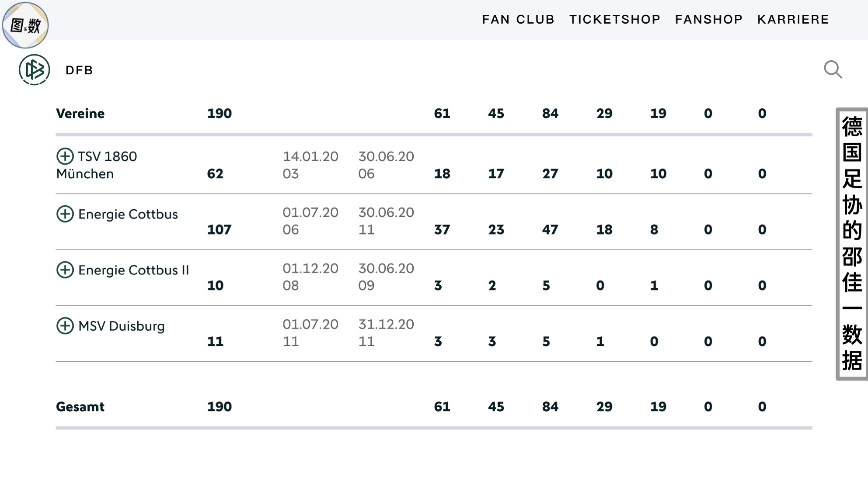Open the FAN CLUB menu item
Image resolution: width=868 pixels, height=488 pixels.
(518, 19)
